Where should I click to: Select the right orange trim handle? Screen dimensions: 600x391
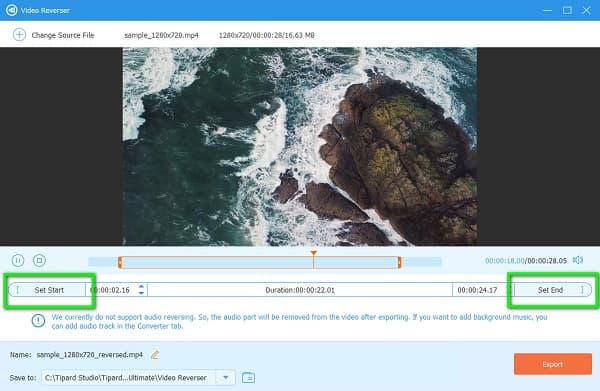(x=399, y=262)
